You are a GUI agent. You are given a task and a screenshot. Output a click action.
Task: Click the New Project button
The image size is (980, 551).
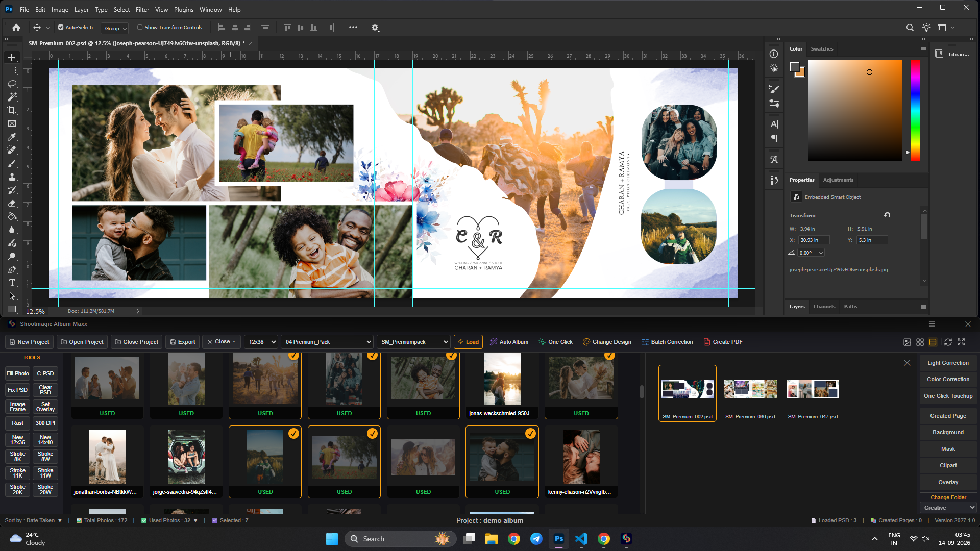[x=30, y=342]
